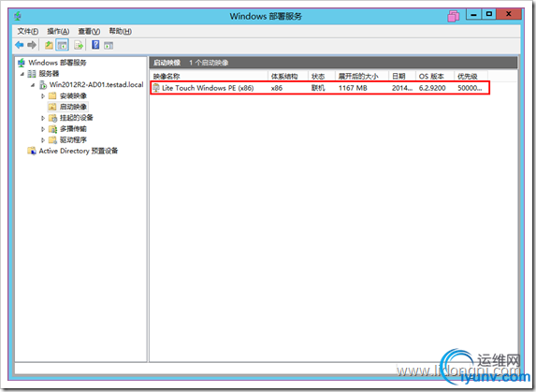
Task: Select Windows 部署服务 root tree item
Action: tap(57, 63)
